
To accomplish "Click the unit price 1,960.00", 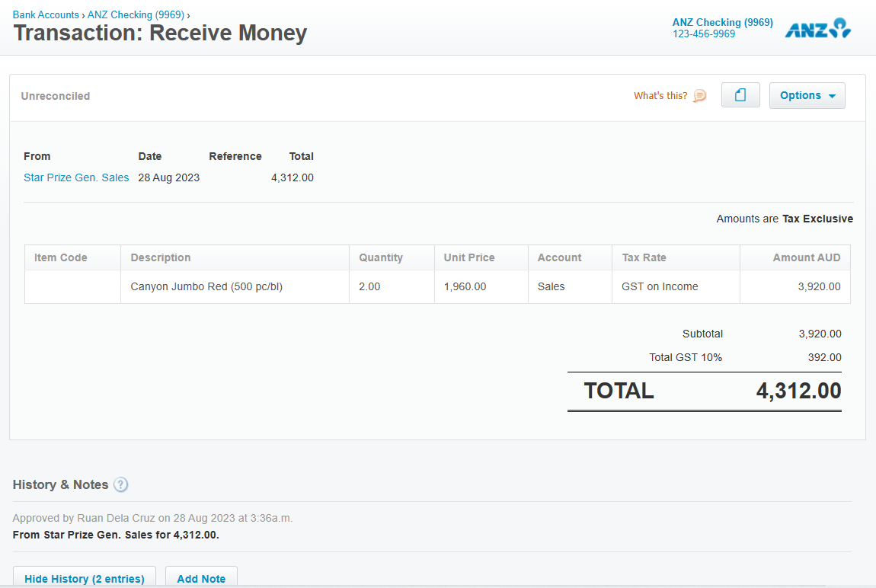I will [x=465, y=286].
